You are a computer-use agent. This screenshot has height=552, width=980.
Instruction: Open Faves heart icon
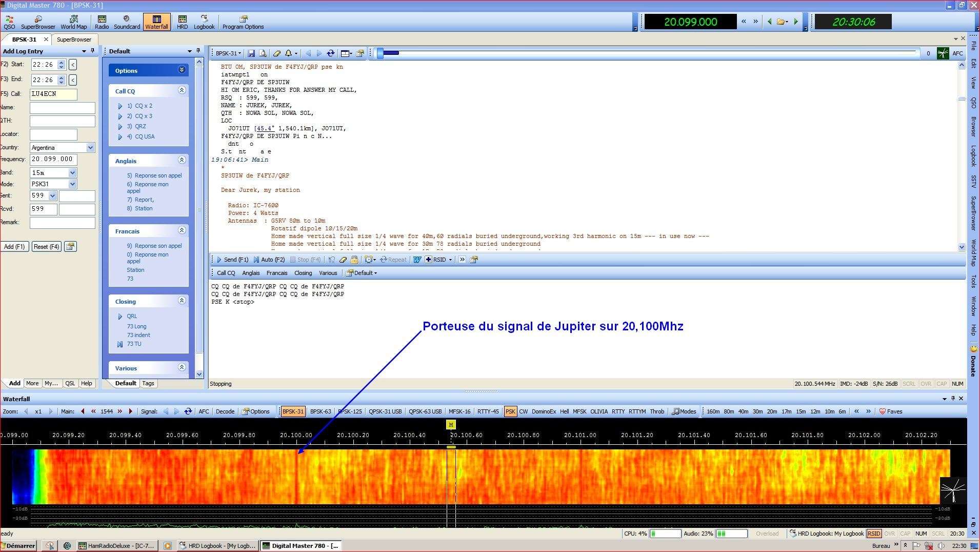click(x=891, y=411)
